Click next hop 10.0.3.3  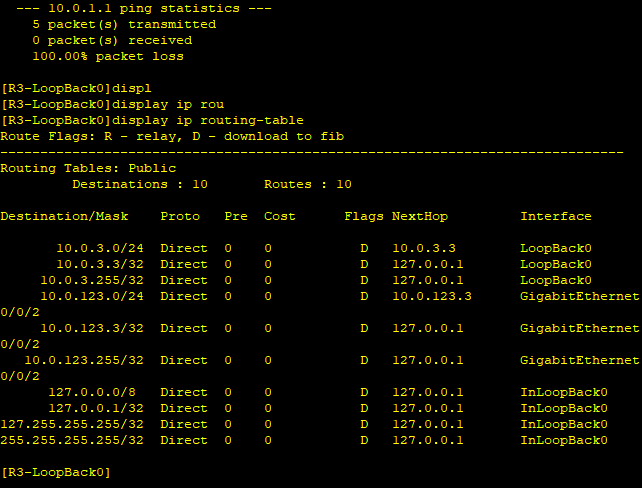click(424, 248)
